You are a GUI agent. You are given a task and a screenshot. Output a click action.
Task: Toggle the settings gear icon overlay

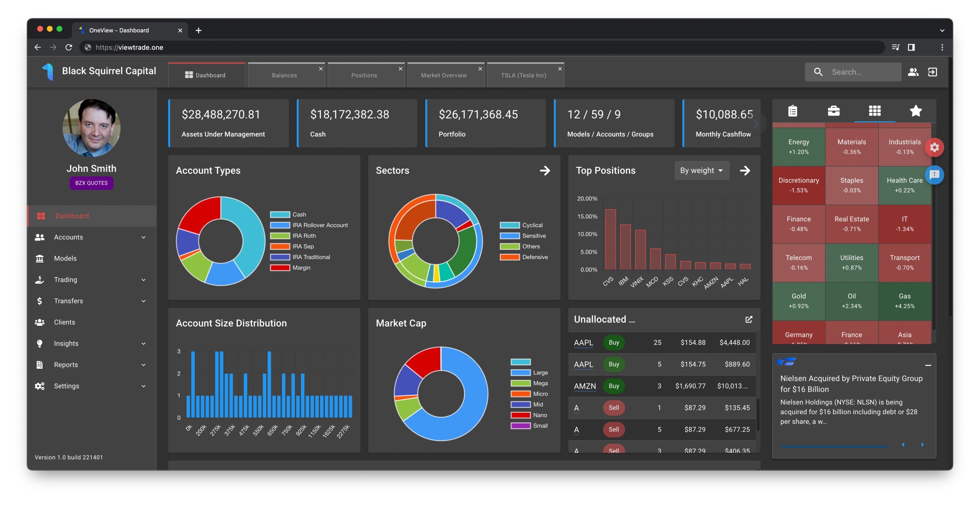pyautogui.click(x=935, y=147)
